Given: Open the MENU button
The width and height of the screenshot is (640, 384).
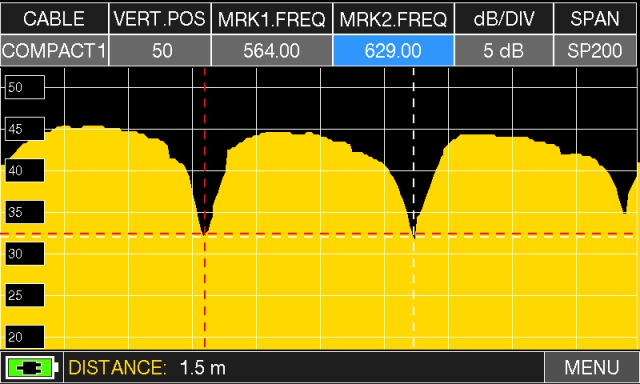Looking at the screenshot, I should tap(591, 368).
